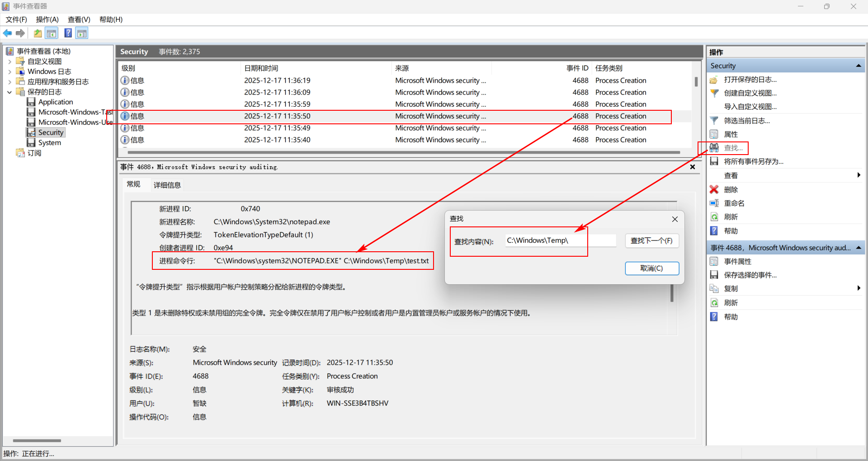The height and width of the screenshot is (461, 868).
Task: Expand the Custom Views tree node
Action: [x=9, y=61]
